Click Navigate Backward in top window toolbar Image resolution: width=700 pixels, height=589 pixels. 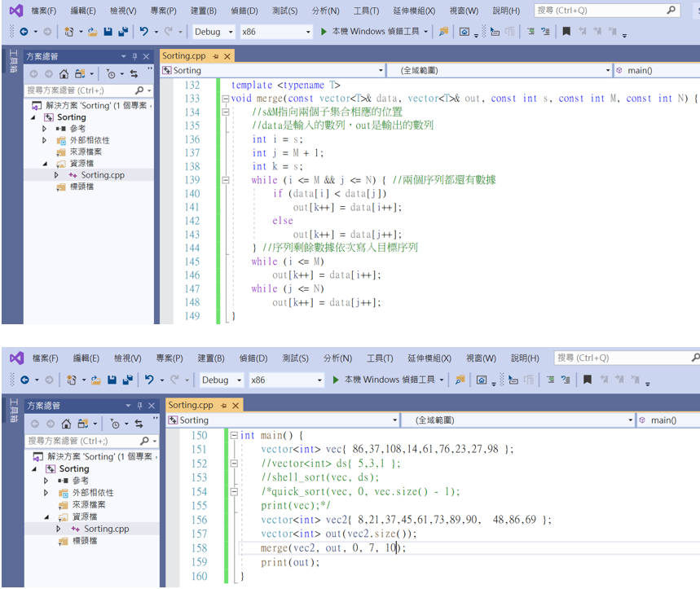tap(24, 32)
